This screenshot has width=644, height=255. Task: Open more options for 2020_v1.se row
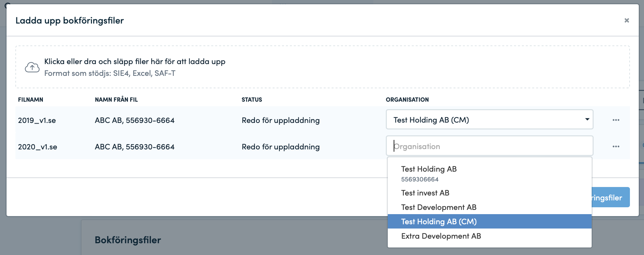(616, 146)
